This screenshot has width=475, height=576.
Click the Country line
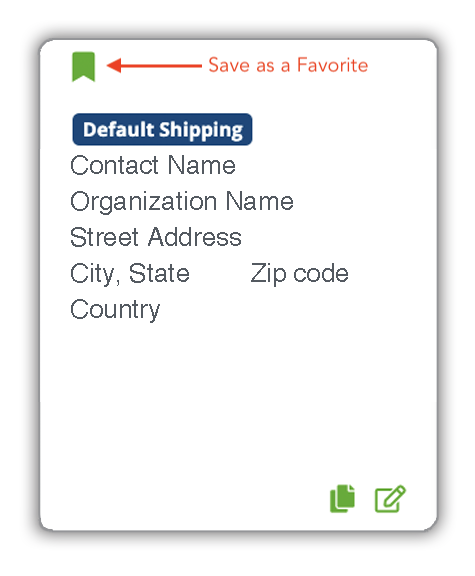click(115, 310)
